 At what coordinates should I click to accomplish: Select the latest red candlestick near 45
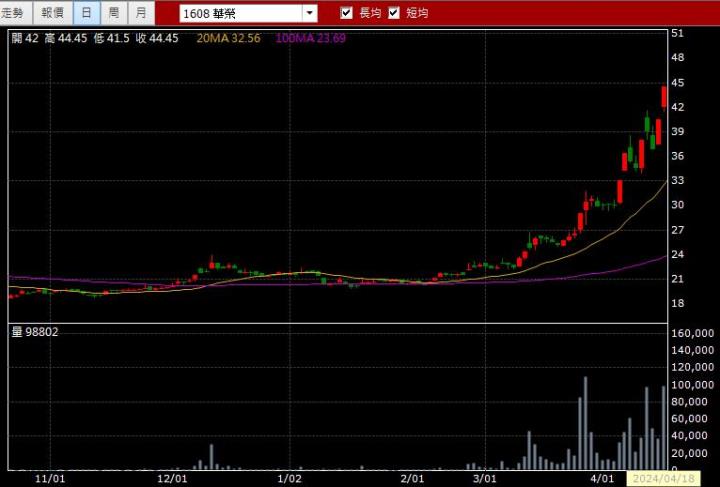[665, 96]
